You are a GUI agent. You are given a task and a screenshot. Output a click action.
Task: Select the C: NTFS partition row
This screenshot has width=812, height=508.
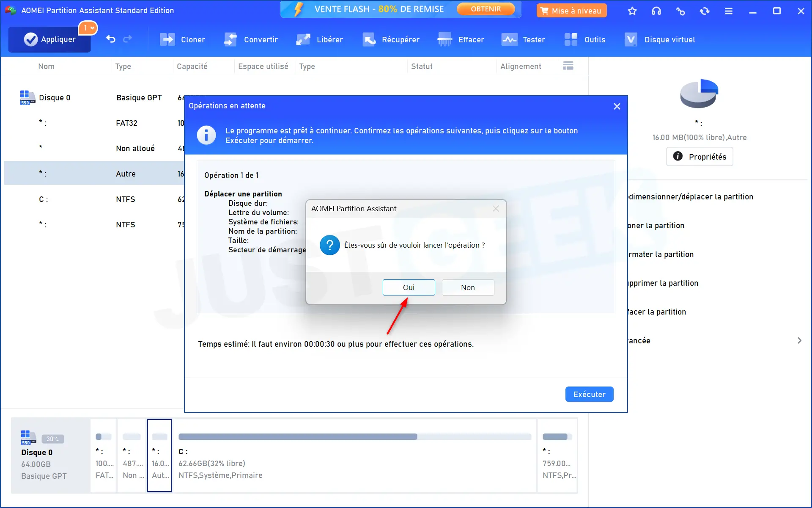[94, 199]
